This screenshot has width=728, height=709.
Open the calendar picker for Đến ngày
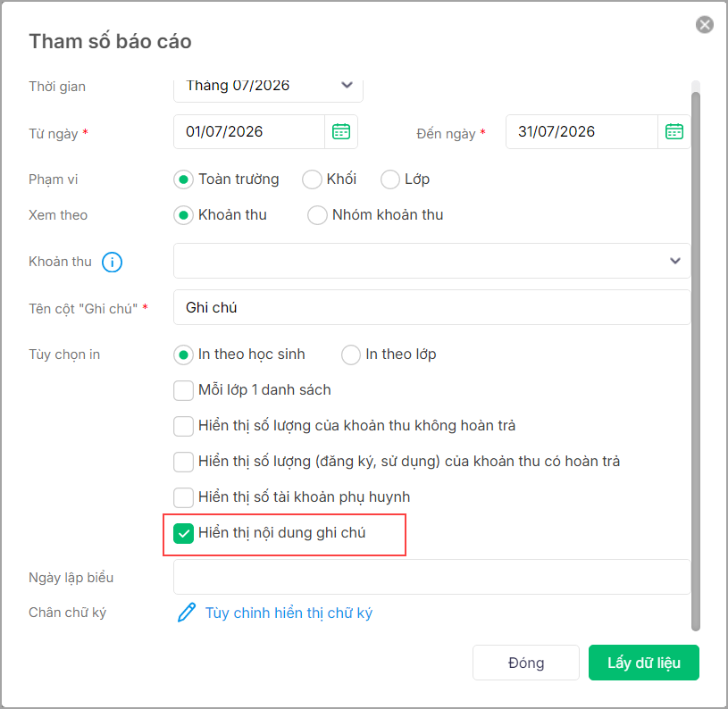(x=674, y=132)
